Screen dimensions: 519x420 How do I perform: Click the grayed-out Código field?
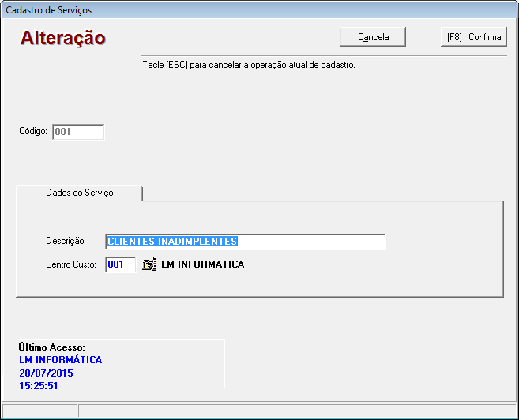pos(78,132)
